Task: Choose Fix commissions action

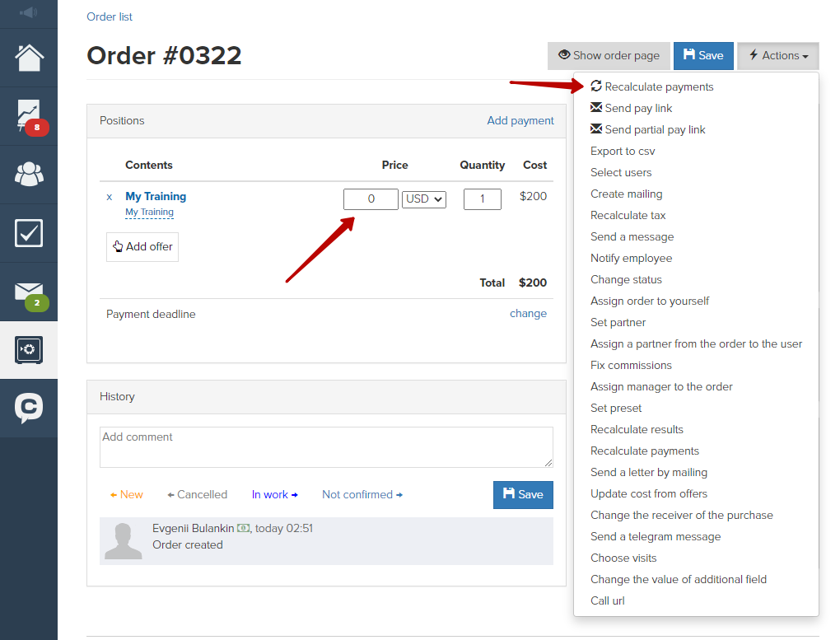Action: click(x=631, y=365)
